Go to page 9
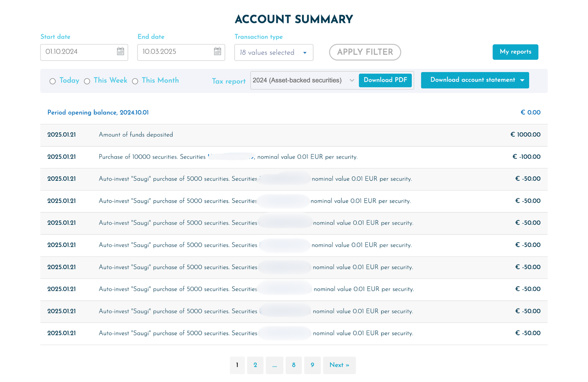 (312, 365)
